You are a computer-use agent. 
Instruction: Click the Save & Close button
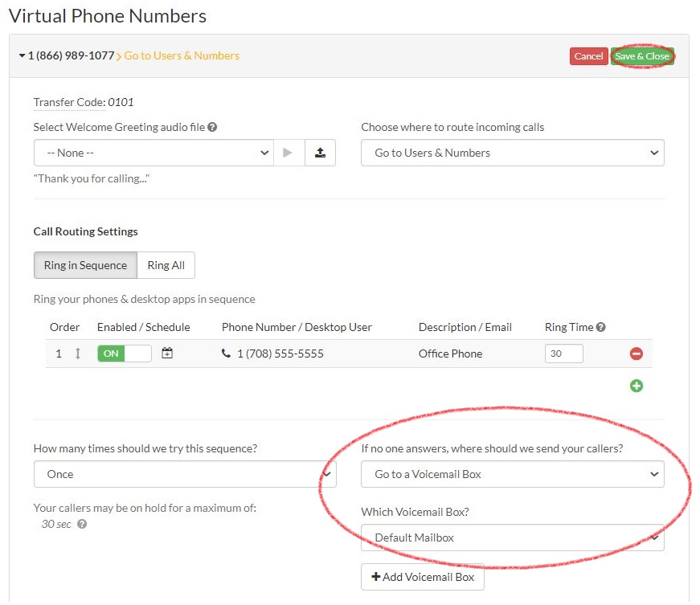642,56
